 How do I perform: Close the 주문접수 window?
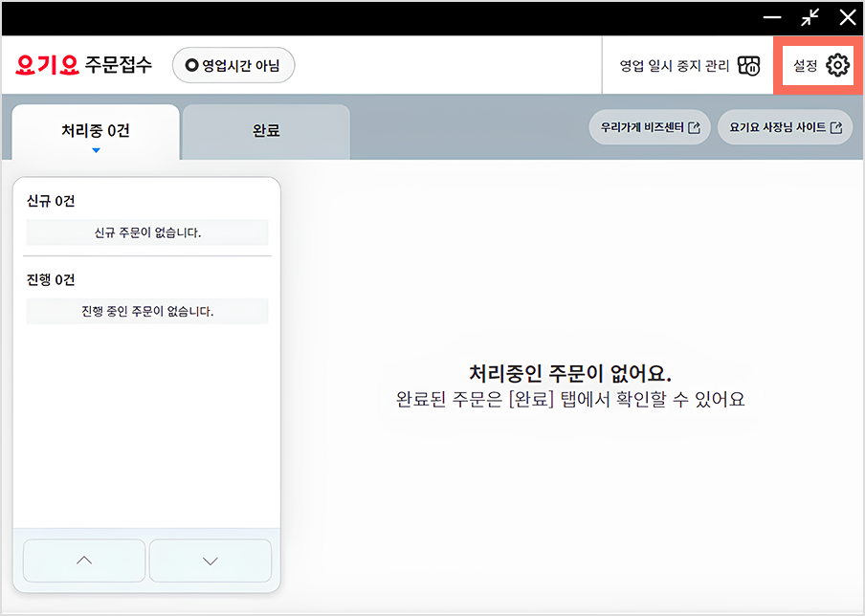848,17
